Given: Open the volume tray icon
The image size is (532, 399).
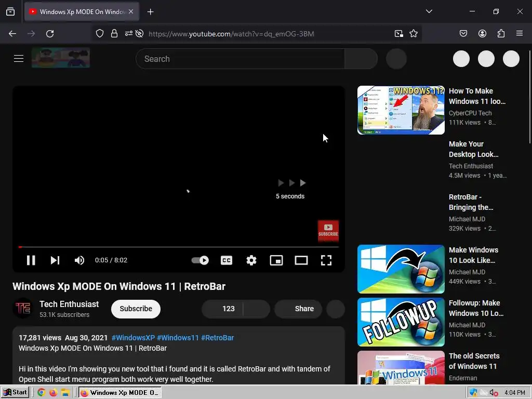Looking at the screenshot, I should (494, 393).
